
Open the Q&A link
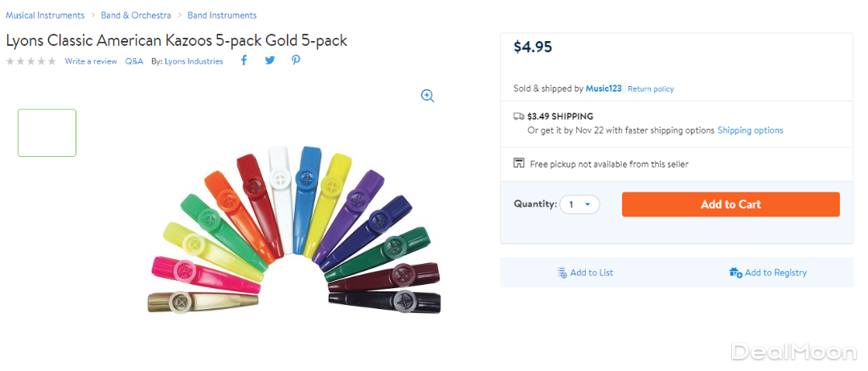(134, 61)
